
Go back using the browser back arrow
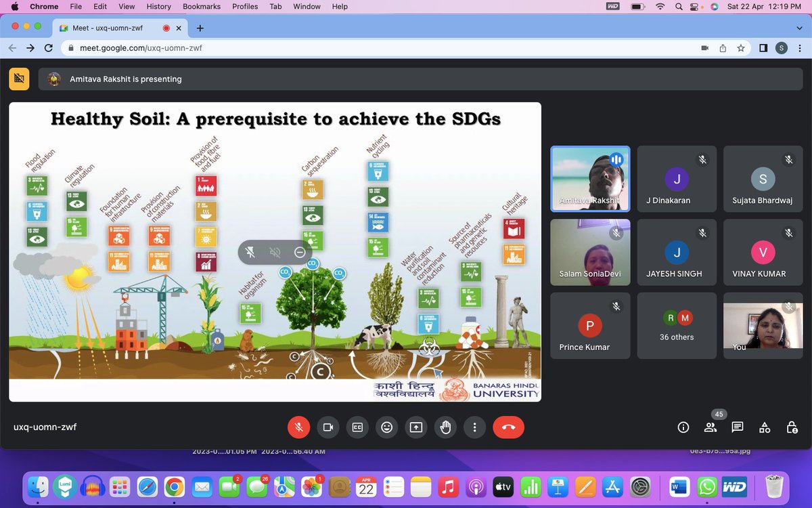[x=12, y=48]
